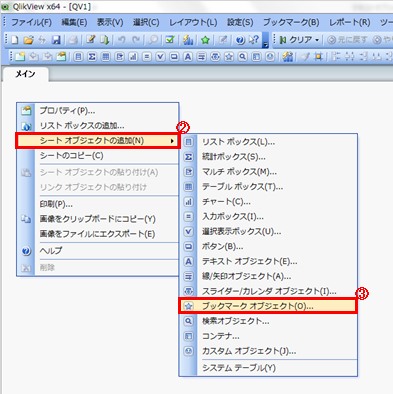Select 統計ボックス(S)... from submenu
The width and height of the screenshot is (393, 394).
click(x=268, y=157)
